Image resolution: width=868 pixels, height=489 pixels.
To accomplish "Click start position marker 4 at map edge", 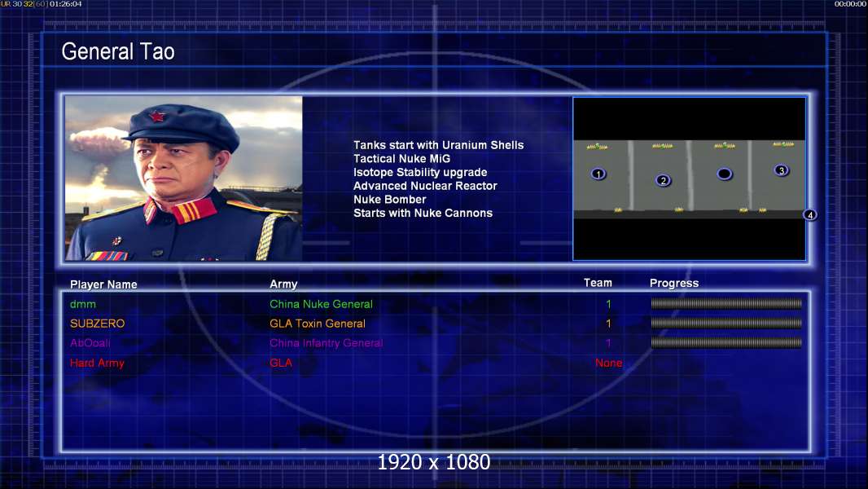I will (x=810, y=215).
